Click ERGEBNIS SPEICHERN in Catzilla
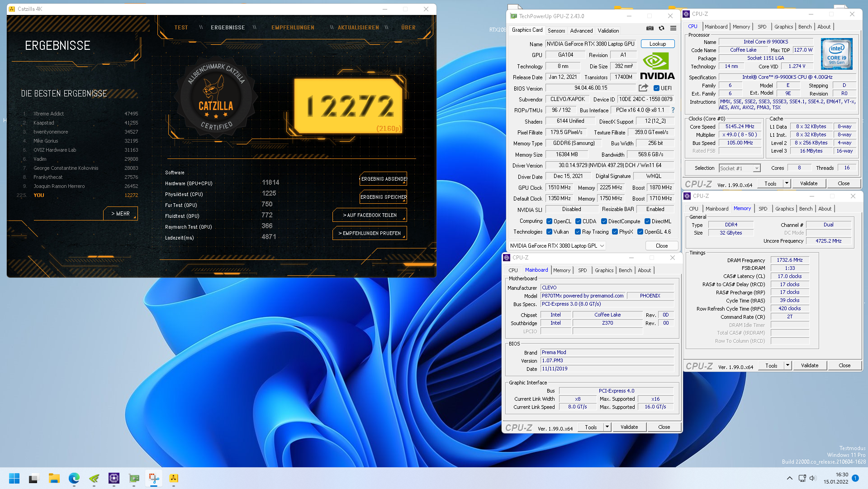The height and width of the screenshot is (489, 868). tap(383, 197)
